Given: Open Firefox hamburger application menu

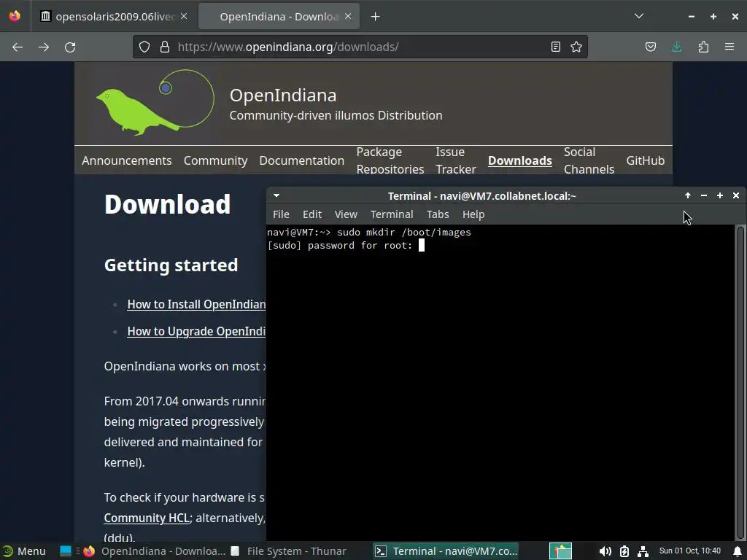Looking at the screenshot, I should 729,47.
